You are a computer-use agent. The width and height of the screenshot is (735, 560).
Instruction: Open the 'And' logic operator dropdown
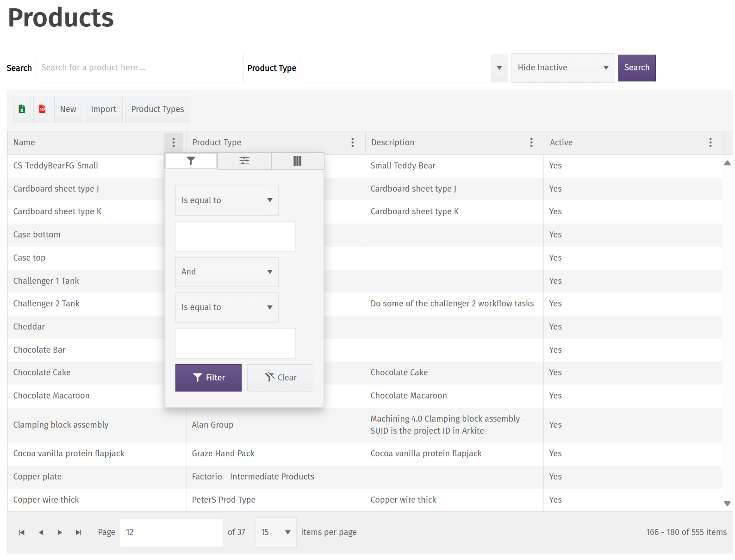click(x=227, y=272)
